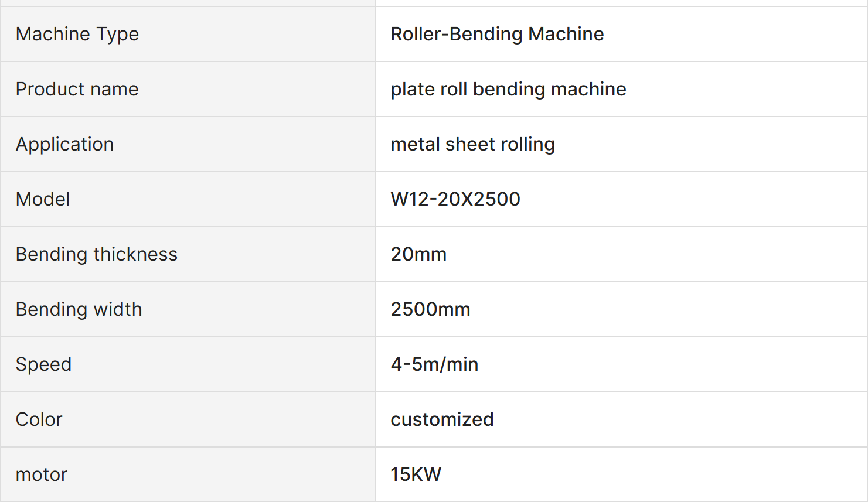The image size is (868, 502).
Task: Click the Product name label
Action: [77, 89]
